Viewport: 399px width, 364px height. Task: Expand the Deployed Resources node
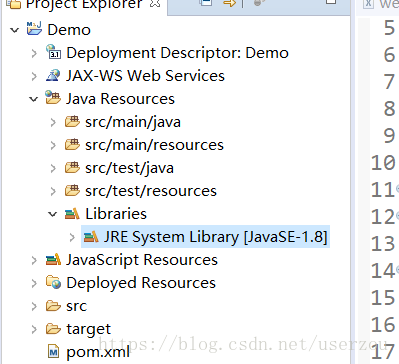point(34,283)
